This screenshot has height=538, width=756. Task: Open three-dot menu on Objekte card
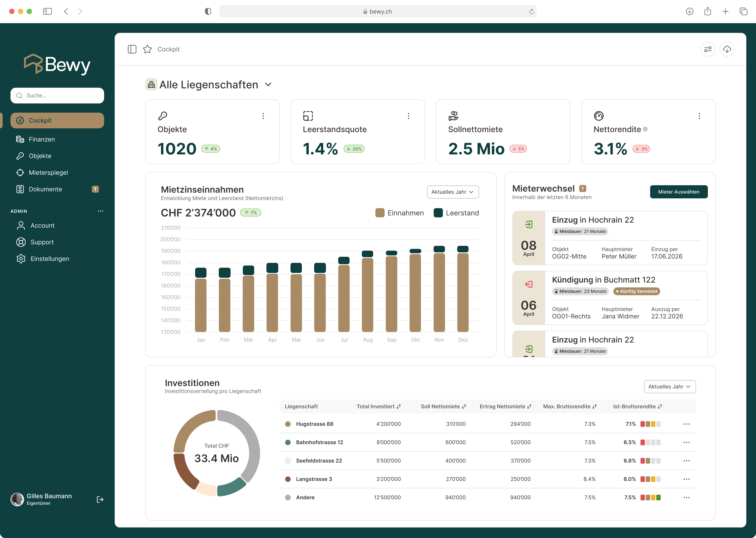(263, 116)
